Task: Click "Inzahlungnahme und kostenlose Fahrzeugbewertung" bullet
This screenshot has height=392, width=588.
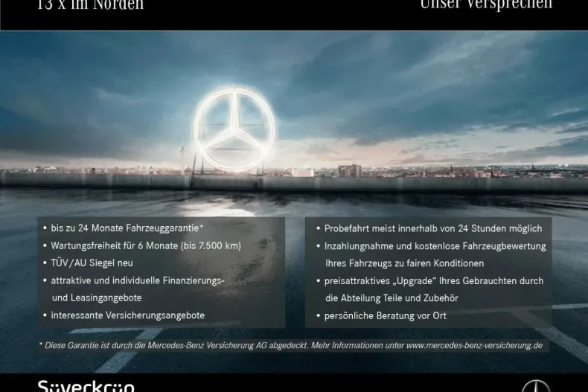Action: coord(435,245)
